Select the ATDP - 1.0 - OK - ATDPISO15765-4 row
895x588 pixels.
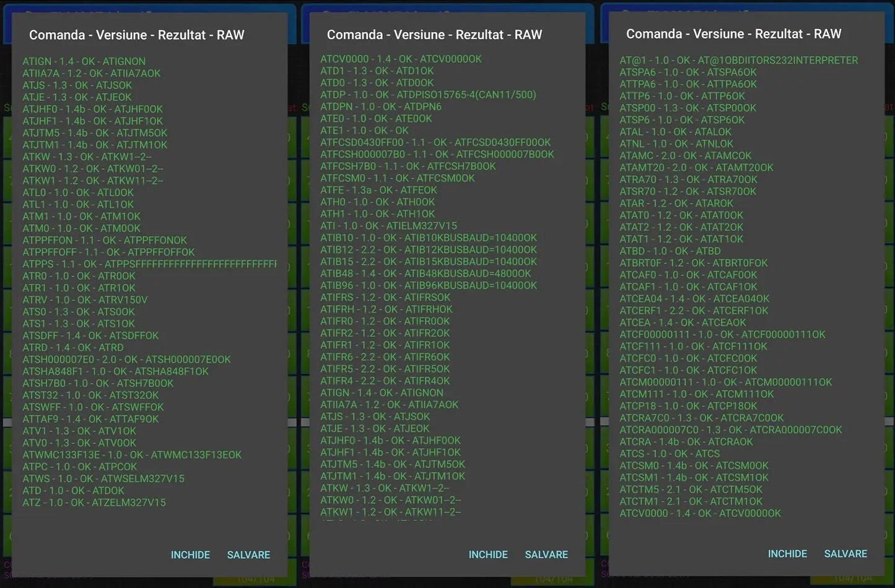pyautogui.click(x=428, y=95)
